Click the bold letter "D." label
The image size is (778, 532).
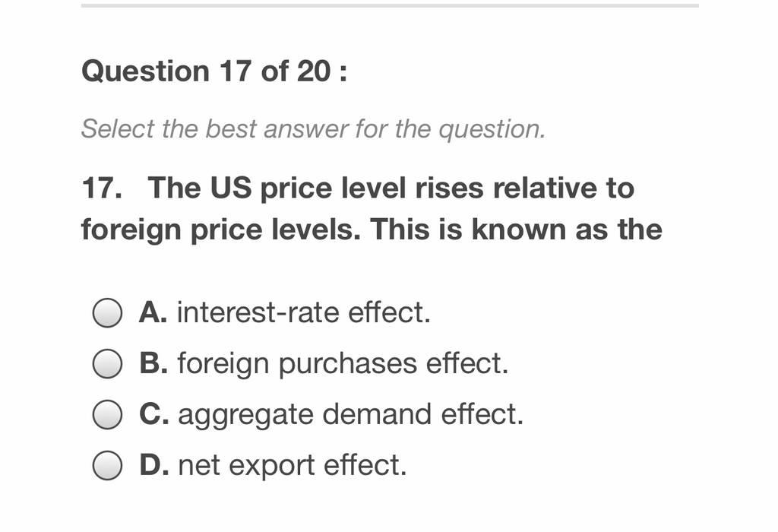(x=153, y=464)
